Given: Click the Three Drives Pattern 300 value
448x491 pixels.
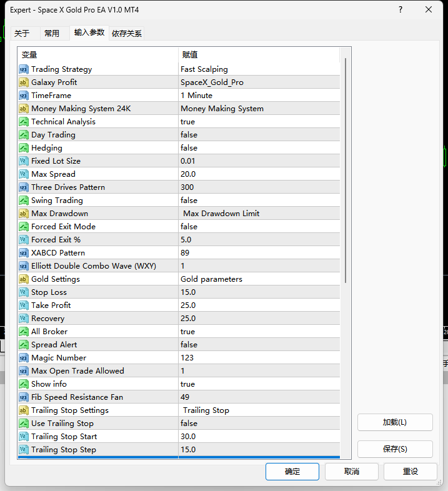Looking at the screenshot, I should coord(259,187).
